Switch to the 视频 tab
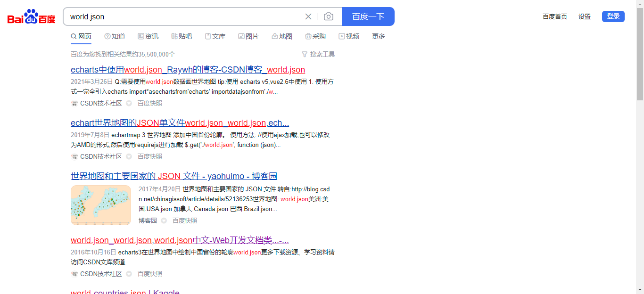 coord(349,36)
